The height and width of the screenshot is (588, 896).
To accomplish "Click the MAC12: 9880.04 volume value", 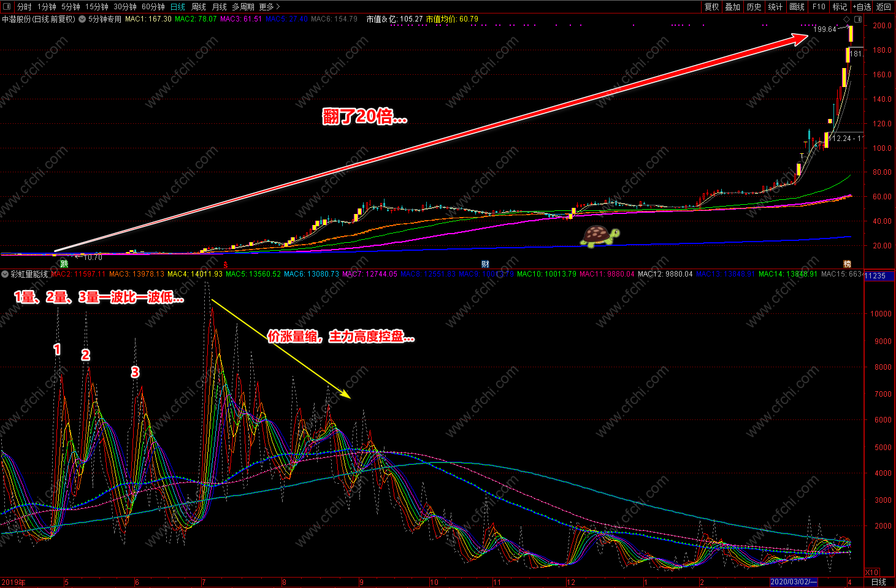I will [x=665, y=274].
